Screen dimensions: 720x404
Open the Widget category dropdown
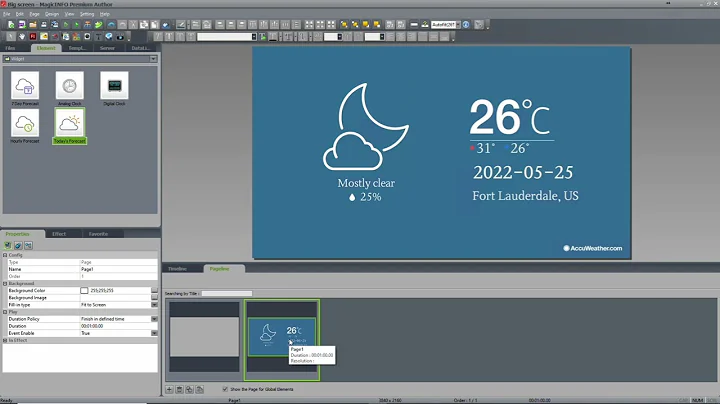tap(153, 59)
